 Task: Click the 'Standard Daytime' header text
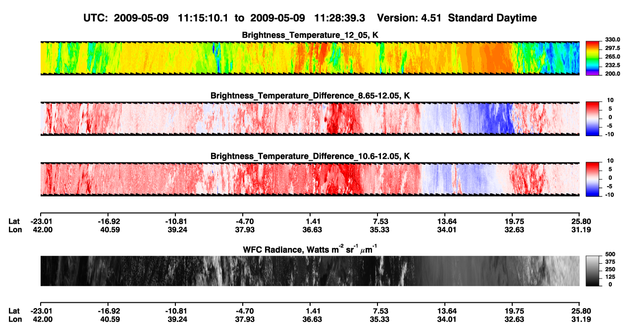(491, 18)
